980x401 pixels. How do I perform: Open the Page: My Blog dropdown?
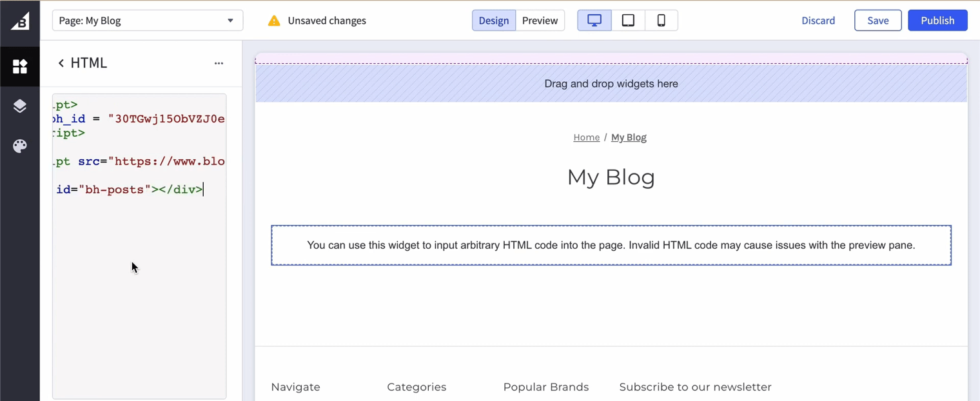click(x=147, y=20)
